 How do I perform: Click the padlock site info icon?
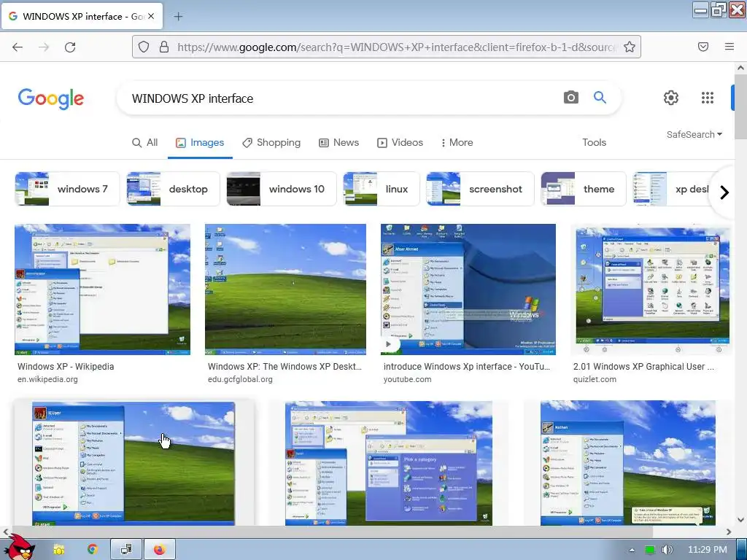coord(164,47)
